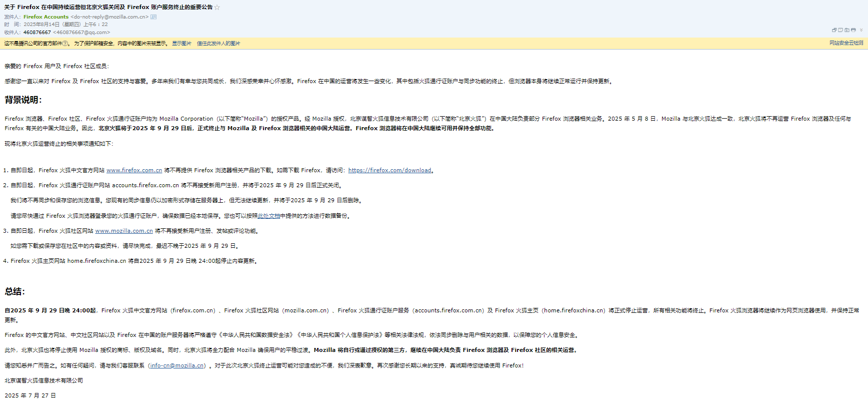Image resolution: width=868 pixels, height=404 pixels.
Task: Click line 现将北京火狐运营终止的相关事项通知如下
Action: click(59, 144)
